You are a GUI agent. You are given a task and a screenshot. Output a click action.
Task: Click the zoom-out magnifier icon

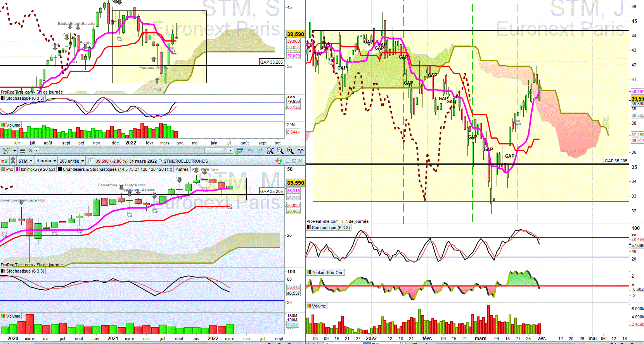pyautogui.click(x=280, y=151)
